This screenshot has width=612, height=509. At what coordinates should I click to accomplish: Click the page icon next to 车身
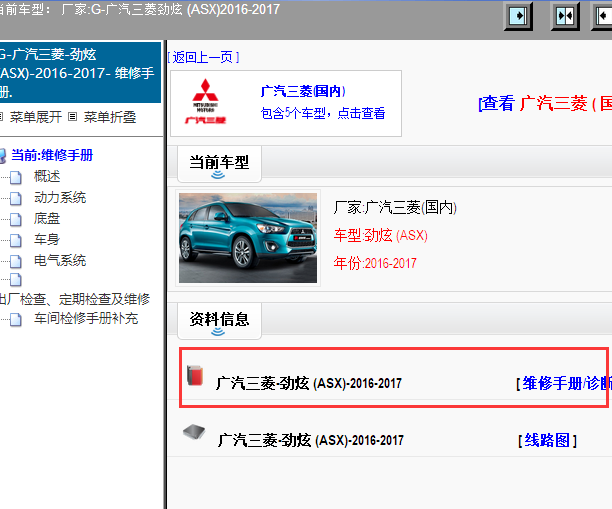click(x=16, y=240)
